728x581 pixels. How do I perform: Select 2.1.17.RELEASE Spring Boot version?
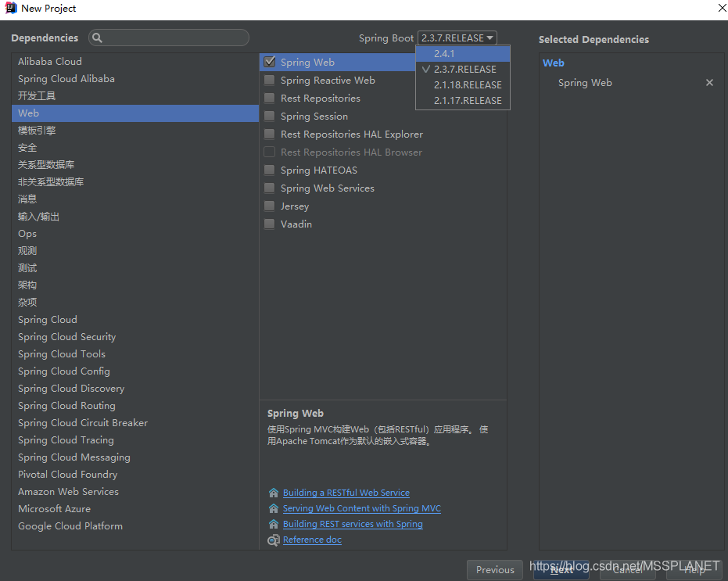463,101
